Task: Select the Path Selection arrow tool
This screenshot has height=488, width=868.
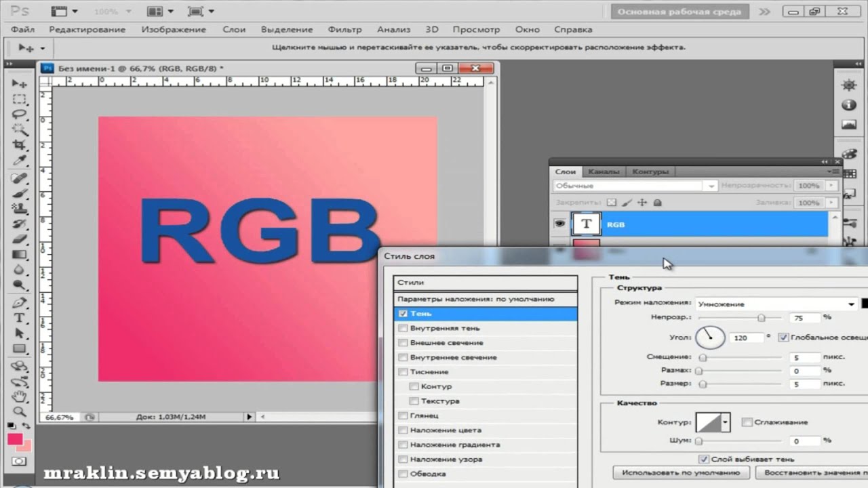Action: pyautogui.click(x=20, y=333)
